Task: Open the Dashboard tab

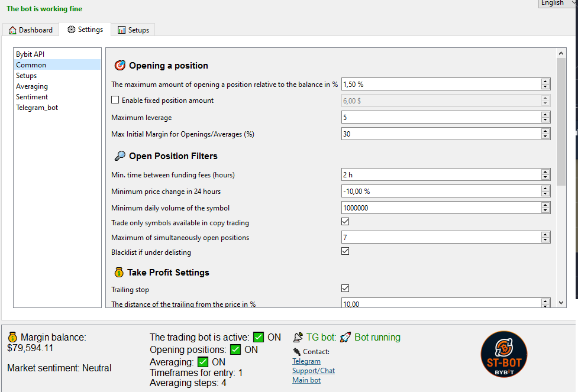Action: (x=31, y=30)
